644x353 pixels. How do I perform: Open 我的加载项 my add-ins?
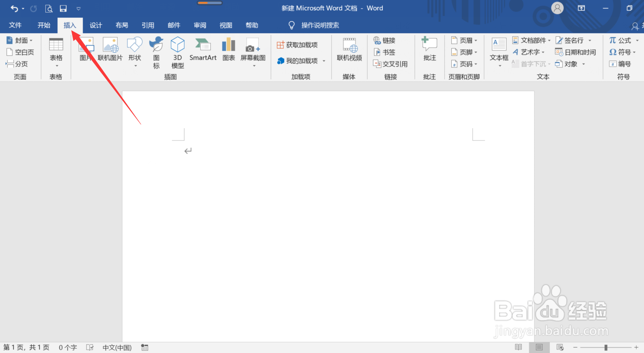pos(301,61)
